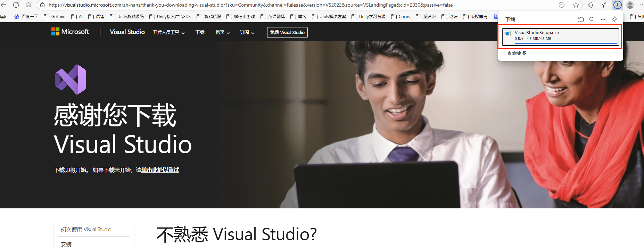
Task: Click the browser home button
Action: tap(28, 5)
